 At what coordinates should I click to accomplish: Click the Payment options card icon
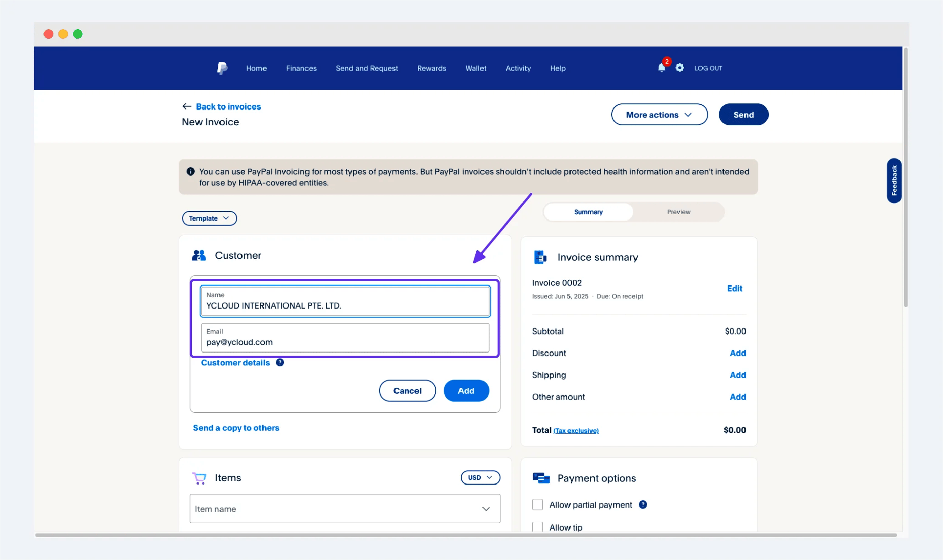(541, 478)
